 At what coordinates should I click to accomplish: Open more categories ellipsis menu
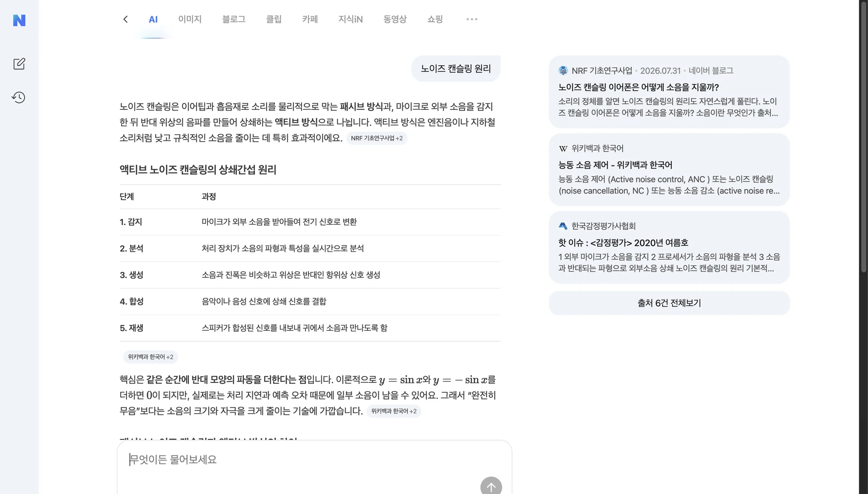tap(472, 19)
